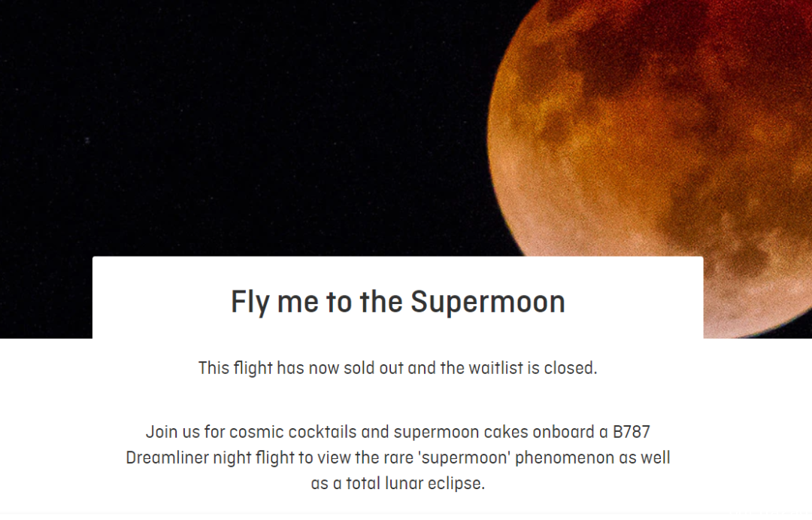The image size is (812, 520).
Task: Click the word 'waitlist' in the notice
Action: point(496,368)
